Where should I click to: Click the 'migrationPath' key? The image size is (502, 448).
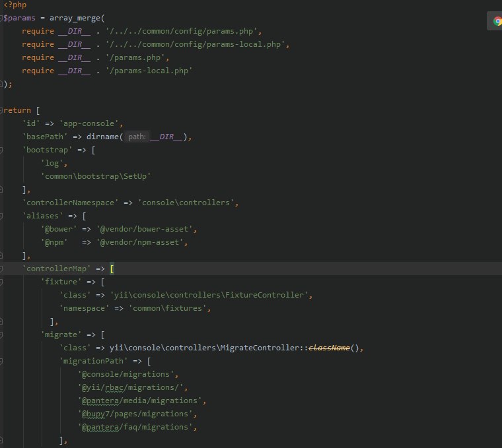tap(93, 361)
